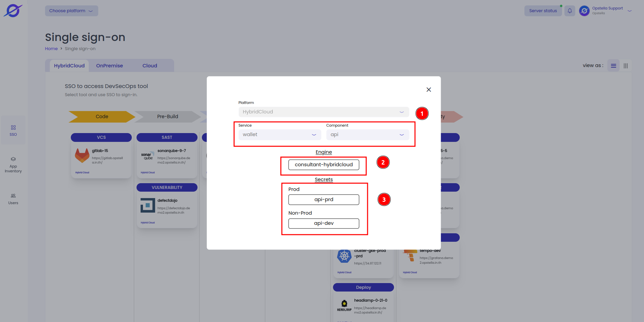This screenshot has width=644, height=322.
Task: Click the 'tempo-dev' card title
Action: point(430,251)
